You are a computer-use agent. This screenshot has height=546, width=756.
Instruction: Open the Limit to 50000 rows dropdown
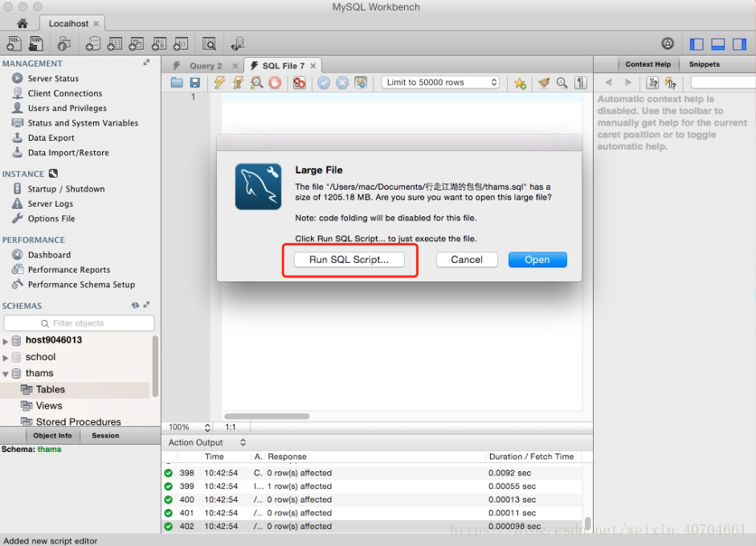tap(440, 82)
